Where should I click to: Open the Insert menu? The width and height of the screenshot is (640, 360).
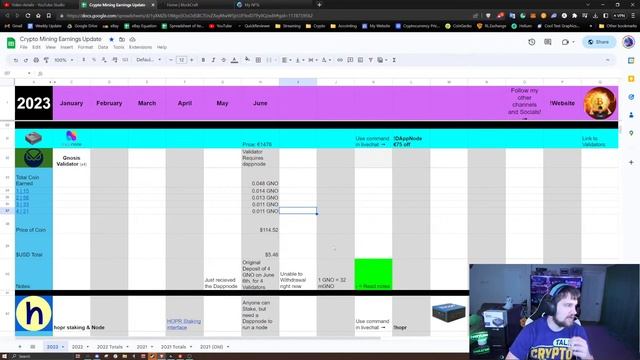[x=67, y=47]
